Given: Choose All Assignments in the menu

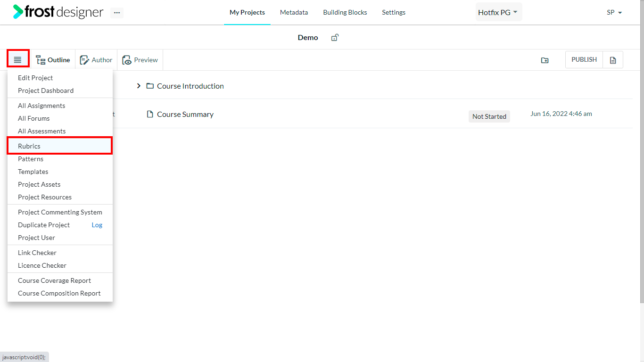Looking at the screenshot, I should coord(60,106).
